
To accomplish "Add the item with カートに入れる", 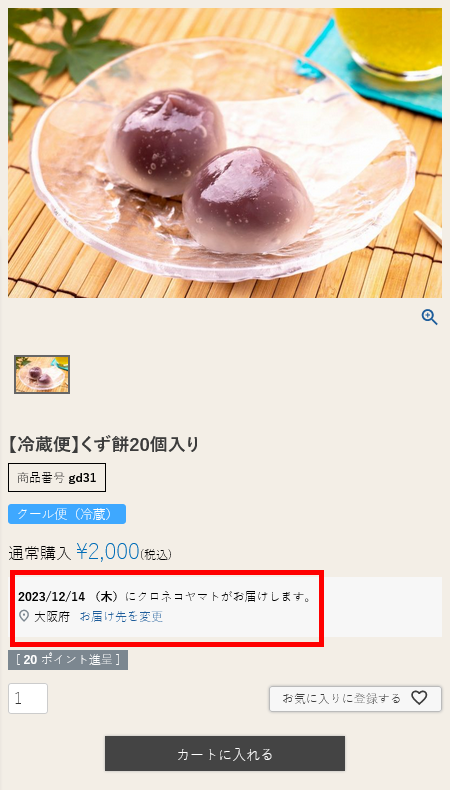I will coord(225,754).
